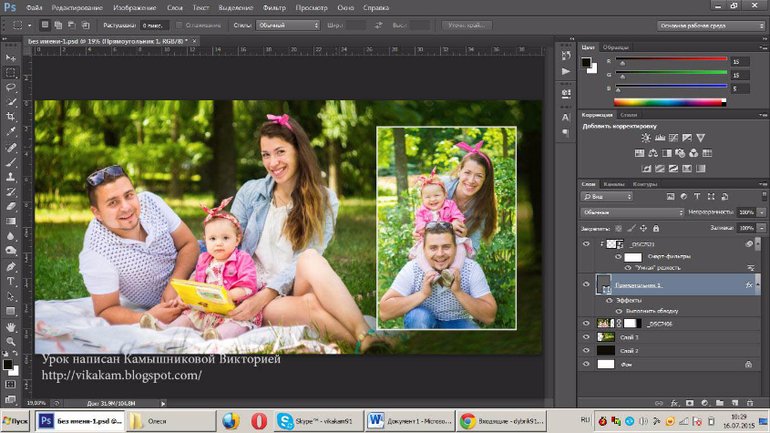Open the Образцы swatches tab
This screenshot has width=770, height=433.
tap(616, 47)
